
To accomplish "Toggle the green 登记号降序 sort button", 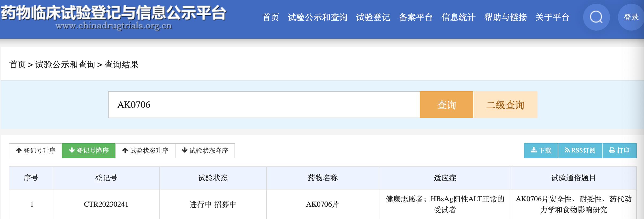I will [x=89, y=151].
